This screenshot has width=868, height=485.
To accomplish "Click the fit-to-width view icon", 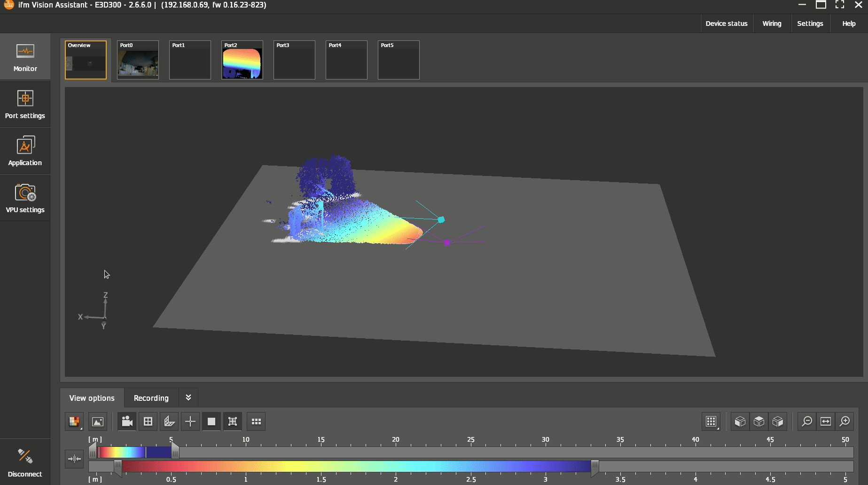I will pyautogui.click(x=826, y=421).
